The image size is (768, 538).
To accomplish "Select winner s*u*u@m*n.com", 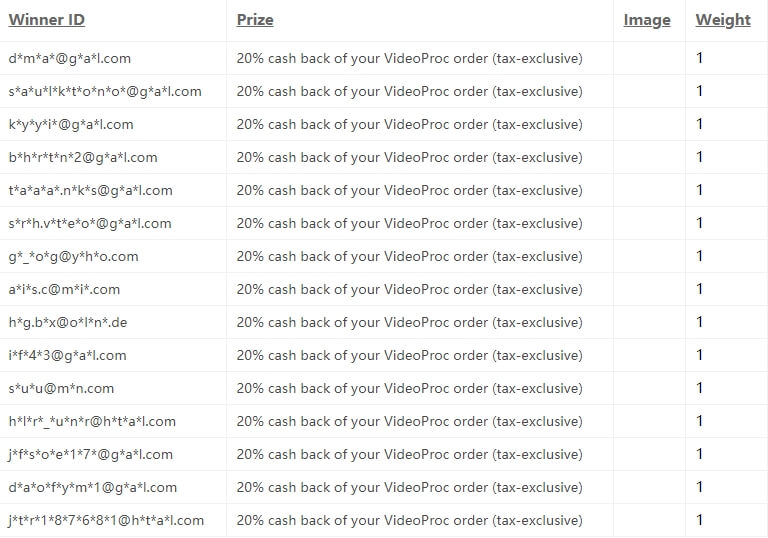I will (x=61, y=388).
